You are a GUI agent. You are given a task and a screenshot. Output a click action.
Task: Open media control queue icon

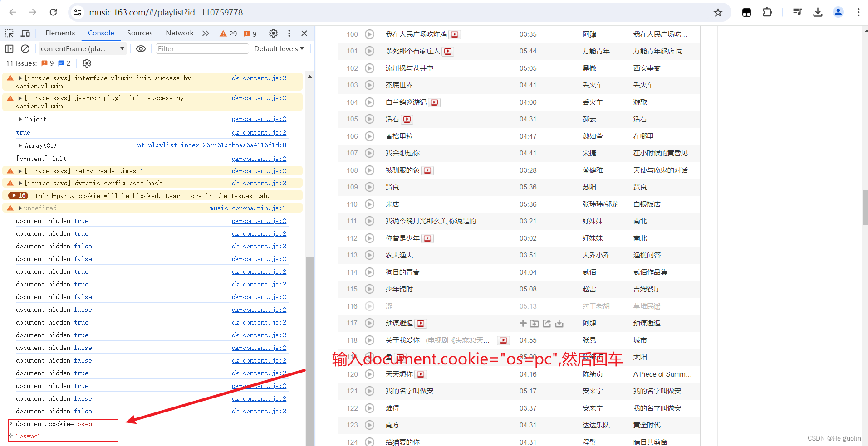pyautogui.click(x=797, y=12)
